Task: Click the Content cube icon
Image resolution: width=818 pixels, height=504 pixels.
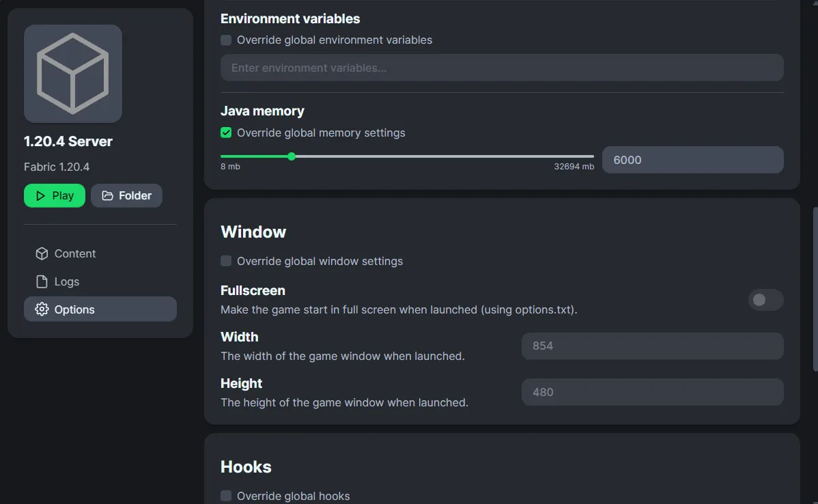Action: 42,253
